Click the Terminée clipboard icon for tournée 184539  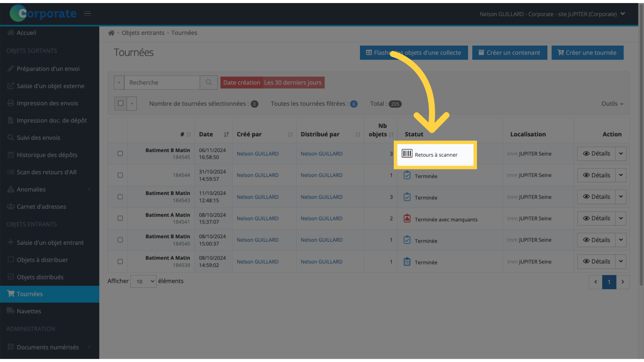click(x=407, y=262)
